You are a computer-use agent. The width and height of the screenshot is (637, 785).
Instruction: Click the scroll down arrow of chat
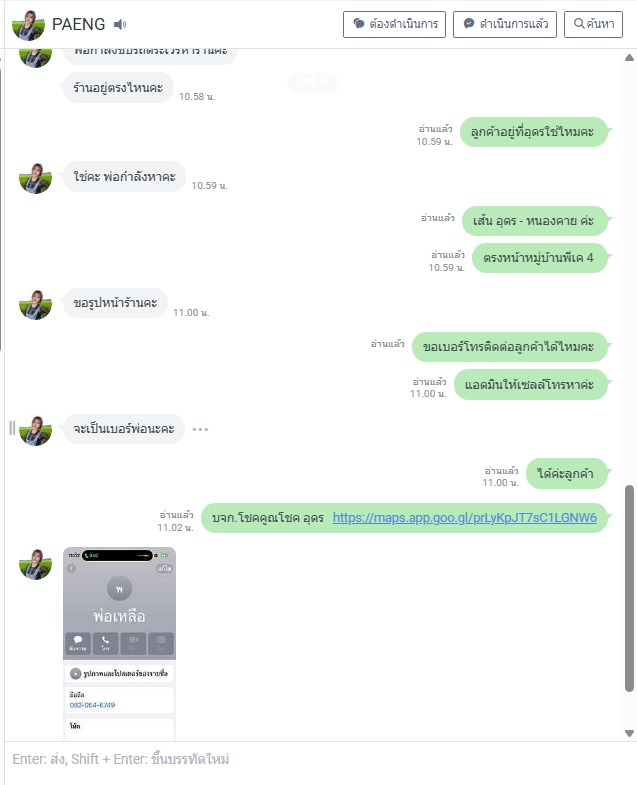tap(629, 733)
